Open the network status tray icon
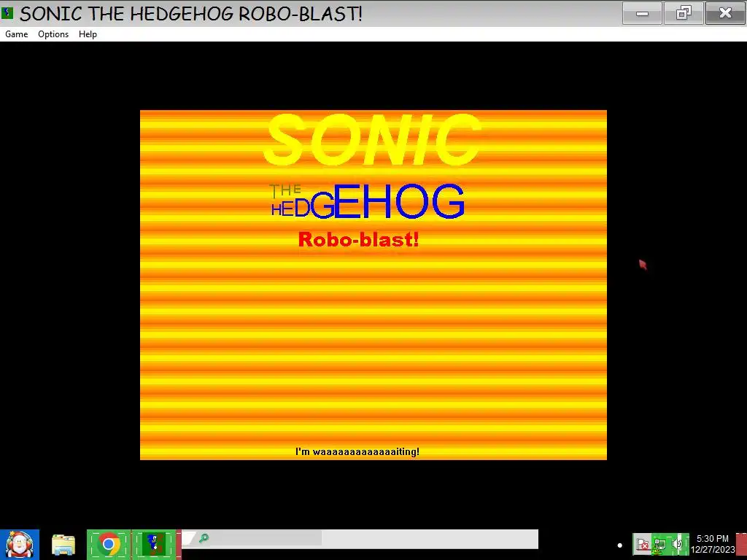This screenshot has width=747, height=560. (x=659, y=544)
